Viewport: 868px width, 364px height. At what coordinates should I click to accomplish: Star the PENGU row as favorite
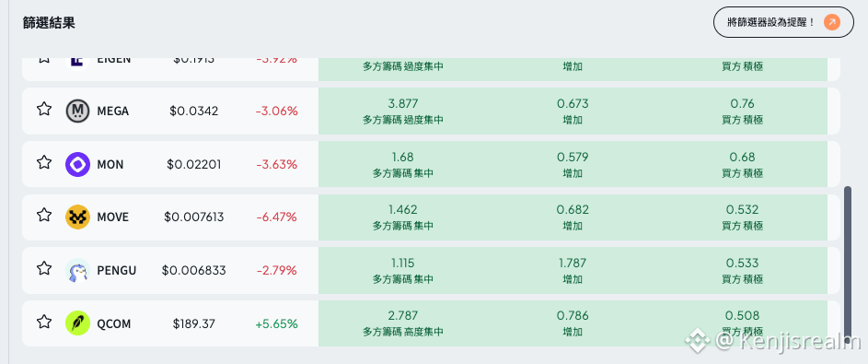(44, 269)
